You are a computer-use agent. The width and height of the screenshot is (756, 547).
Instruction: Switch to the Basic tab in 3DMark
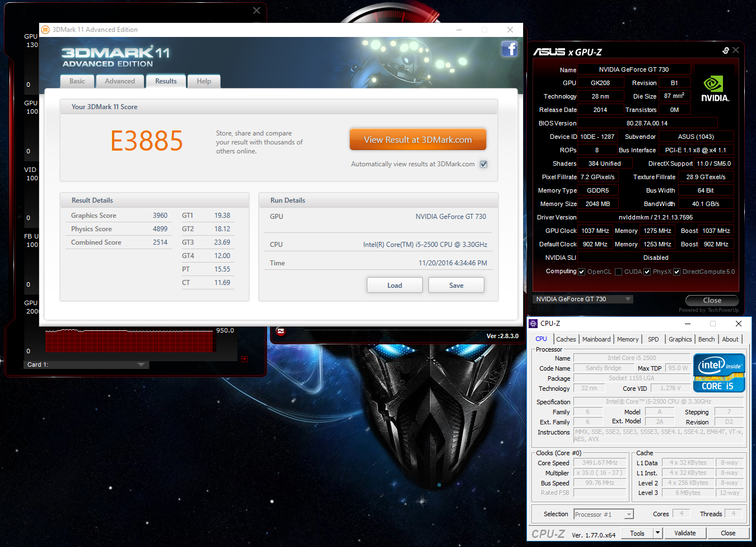click(77, 81)
